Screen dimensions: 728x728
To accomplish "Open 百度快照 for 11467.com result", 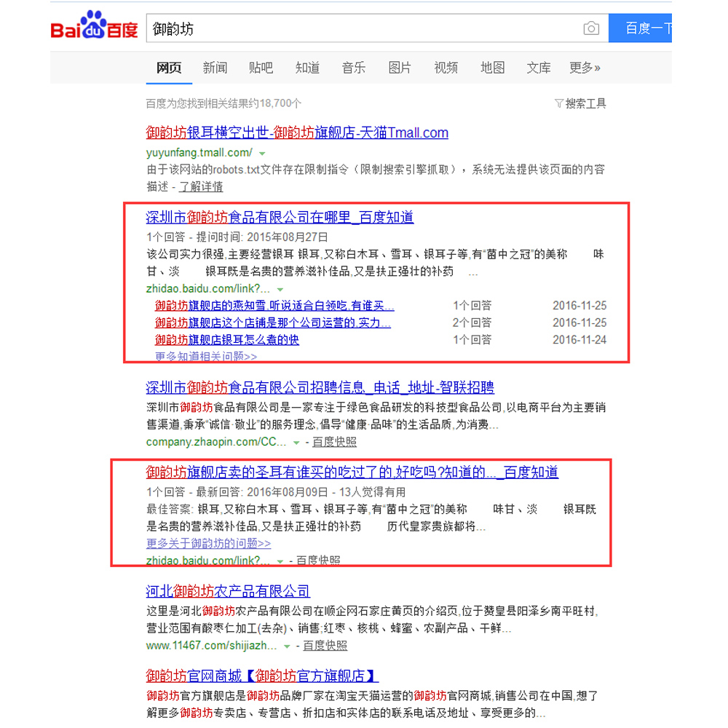I will [x=325, y=646].
